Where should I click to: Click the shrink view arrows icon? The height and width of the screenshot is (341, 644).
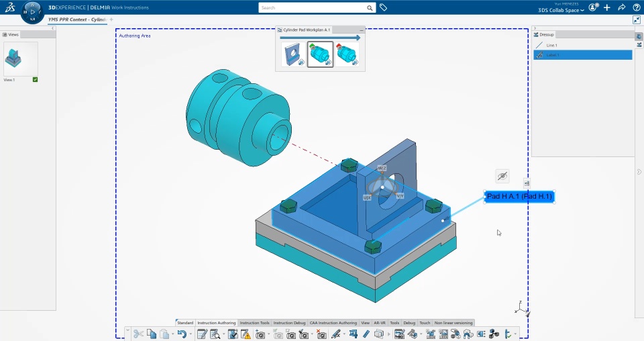pyautogui.click(x=637, y=19)
